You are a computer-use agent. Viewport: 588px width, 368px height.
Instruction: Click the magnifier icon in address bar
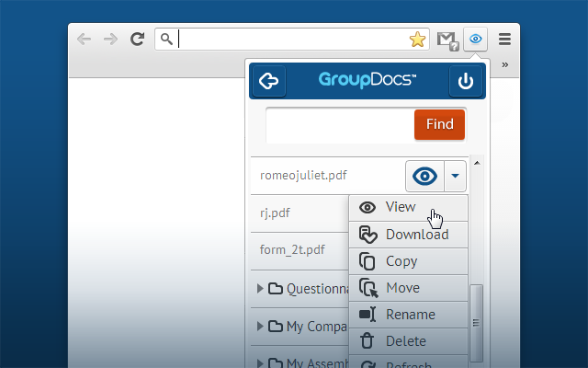point(166,39)
